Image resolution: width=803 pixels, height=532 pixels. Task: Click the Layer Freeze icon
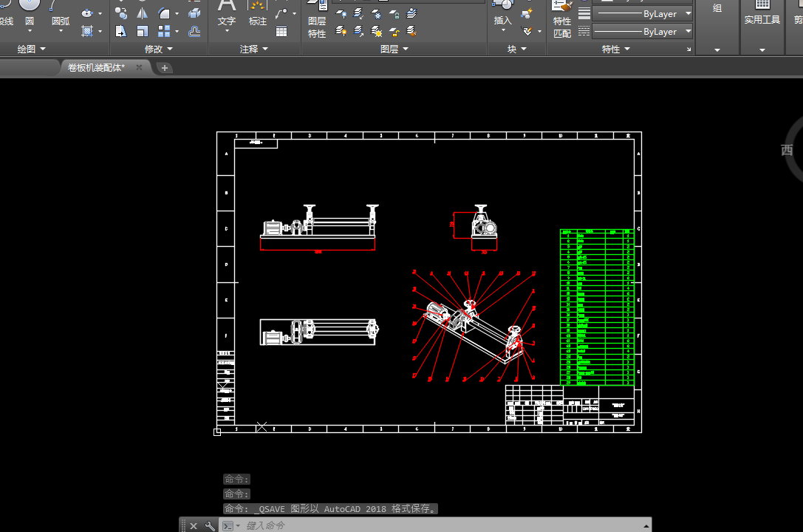tap(377, 14)
